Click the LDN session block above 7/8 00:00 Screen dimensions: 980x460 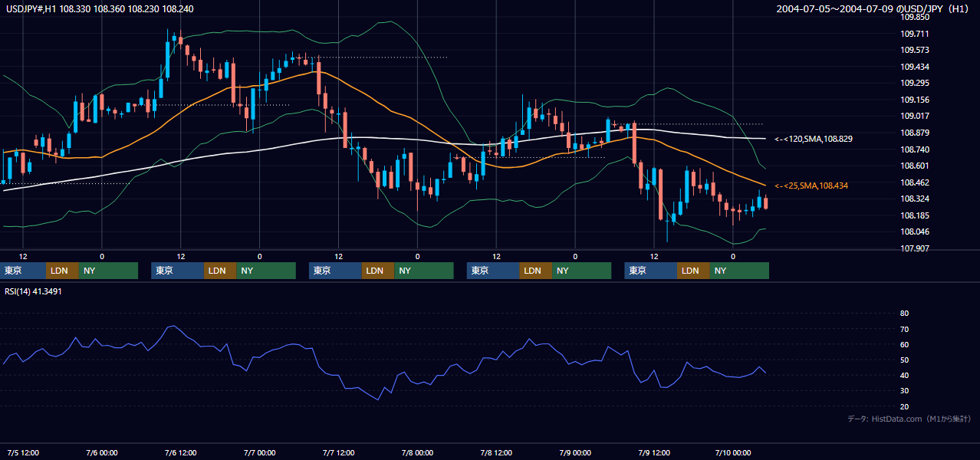[x=377, y=271]
